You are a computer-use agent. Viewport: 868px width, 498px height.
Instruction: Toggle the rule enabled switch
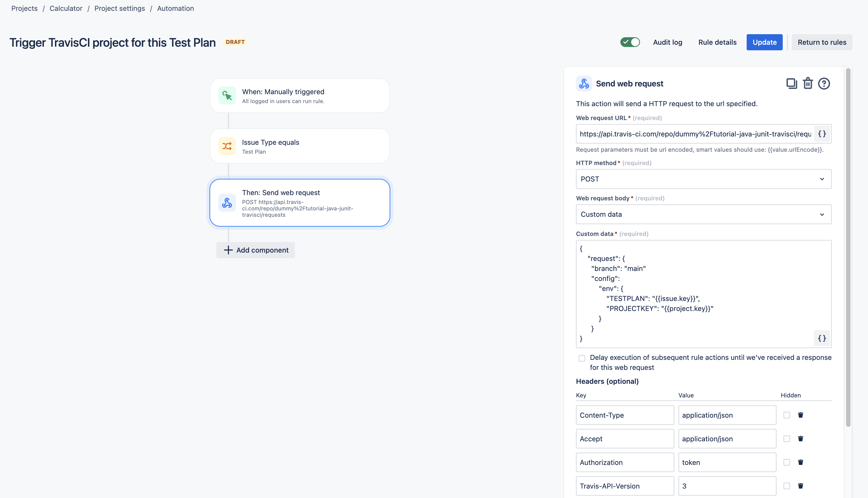[x=630, y=42]
